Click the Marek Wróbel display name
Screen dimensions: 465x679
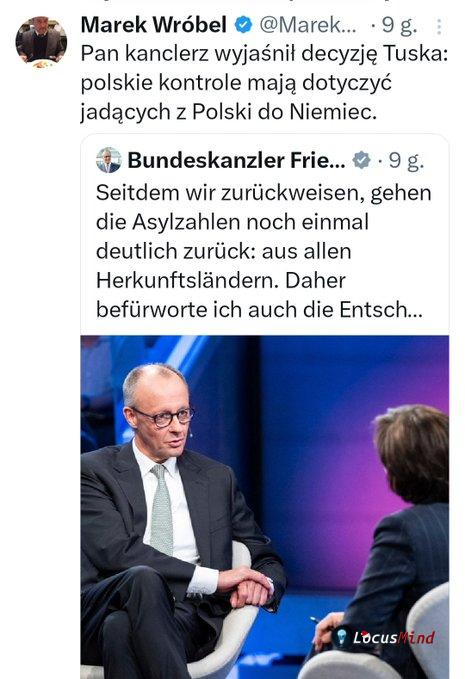[154, 25]
